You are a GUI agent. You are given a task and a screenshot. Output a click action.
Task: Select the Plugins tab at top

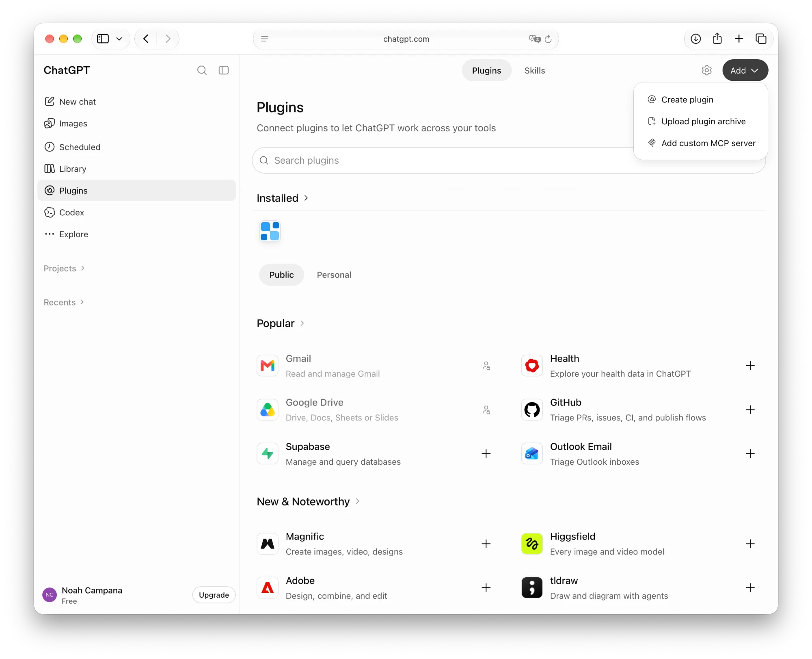(x=486, y=70)
